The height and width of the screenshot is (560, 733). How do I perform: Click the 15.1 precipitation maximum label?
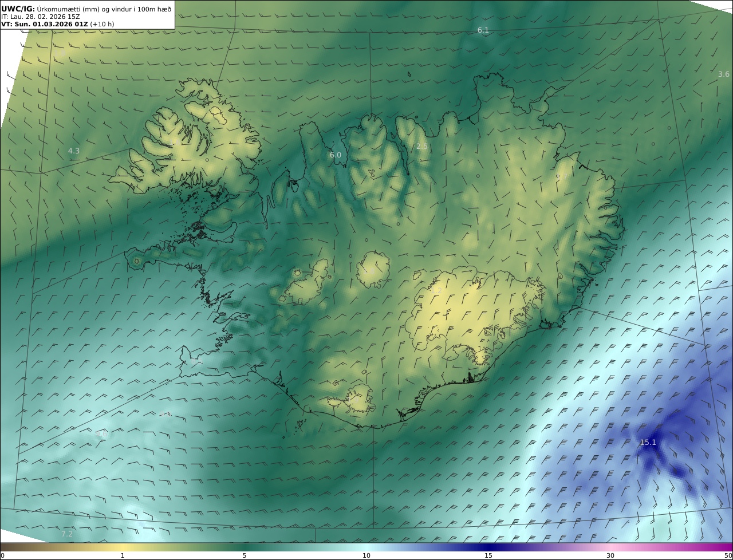pos(648,442)
